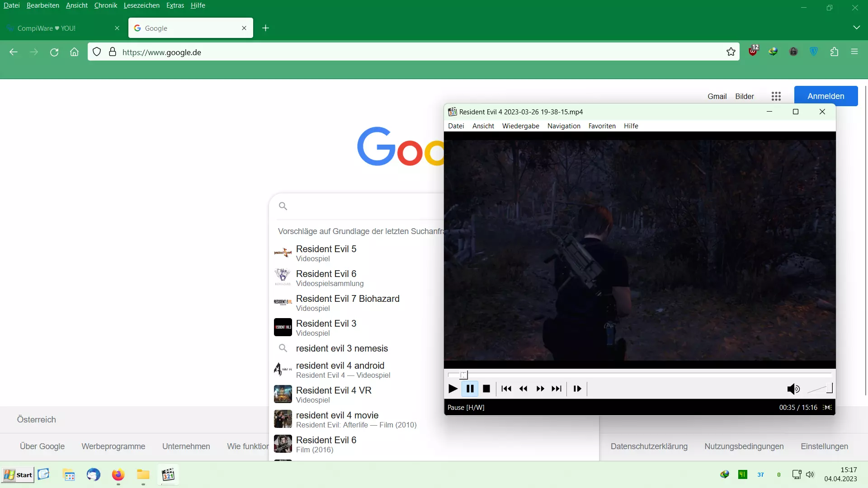Screen dimensions: 868x488
Task: Open the Favoriten menu
Action: (602, 126)
